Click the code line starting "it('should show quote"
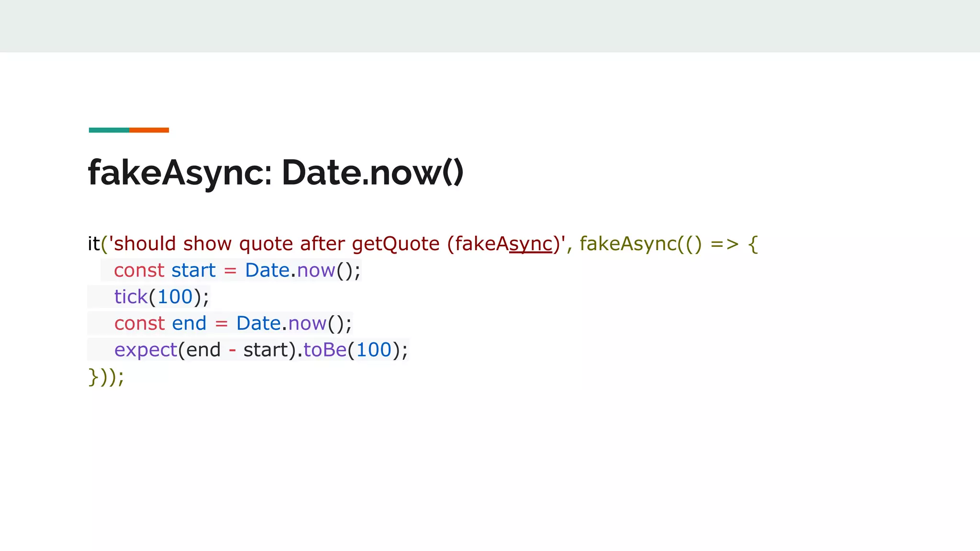Screen dimensions: 980x551 [x=423, y=244]
